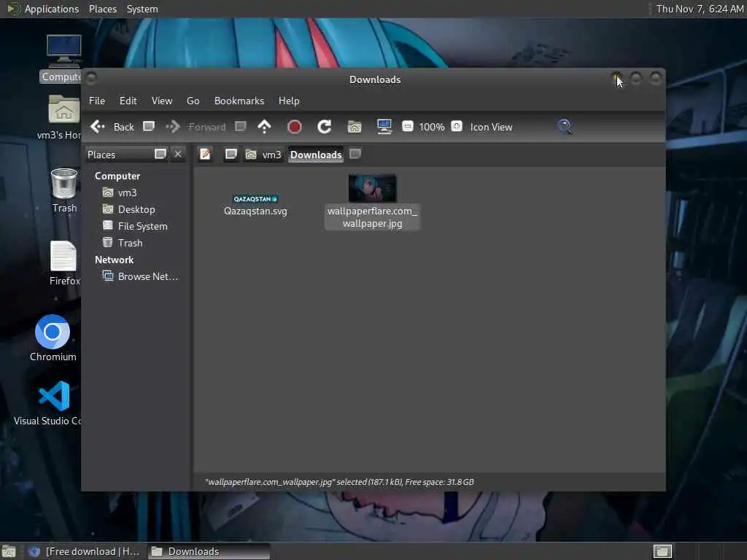The image size is (747, 560).
Task: Click the path bar left scroll button
Action: coord(231,155)
